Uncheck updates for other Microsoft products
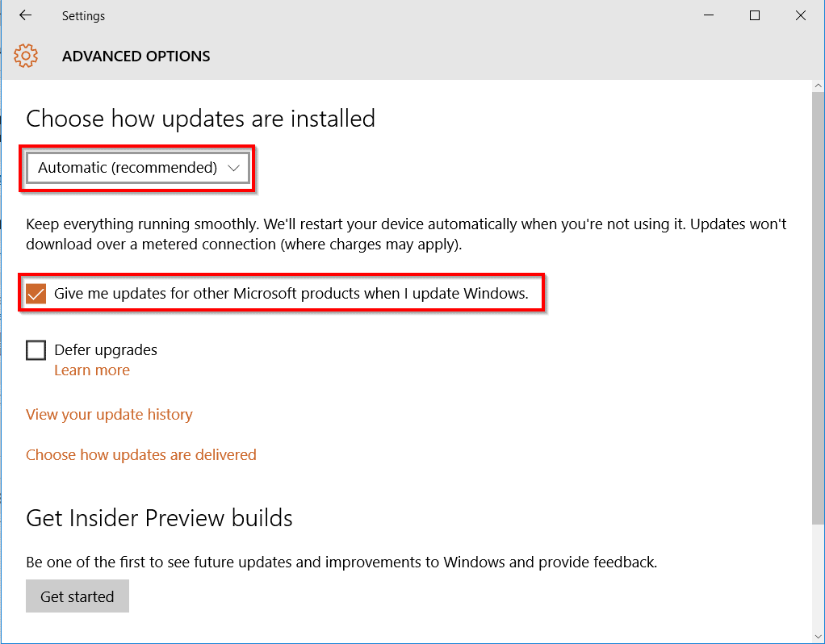This screenshot has height=644, width=825. pos(36,294)
